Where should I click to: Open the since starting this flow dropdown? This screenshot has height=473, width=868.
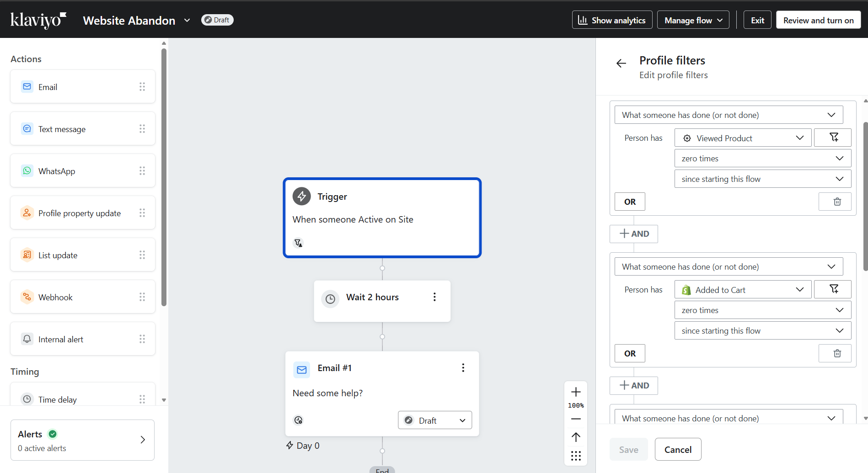point(762,178)
